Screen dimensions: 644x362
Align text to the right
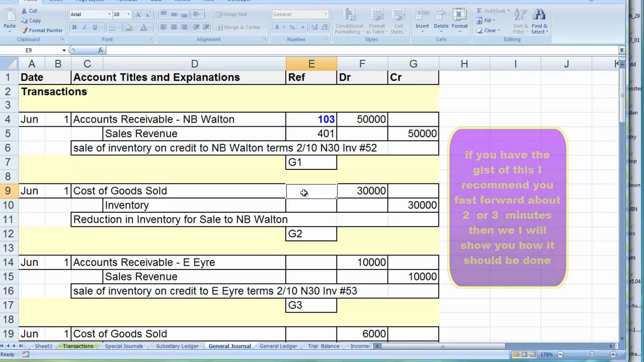pos(184,28)
